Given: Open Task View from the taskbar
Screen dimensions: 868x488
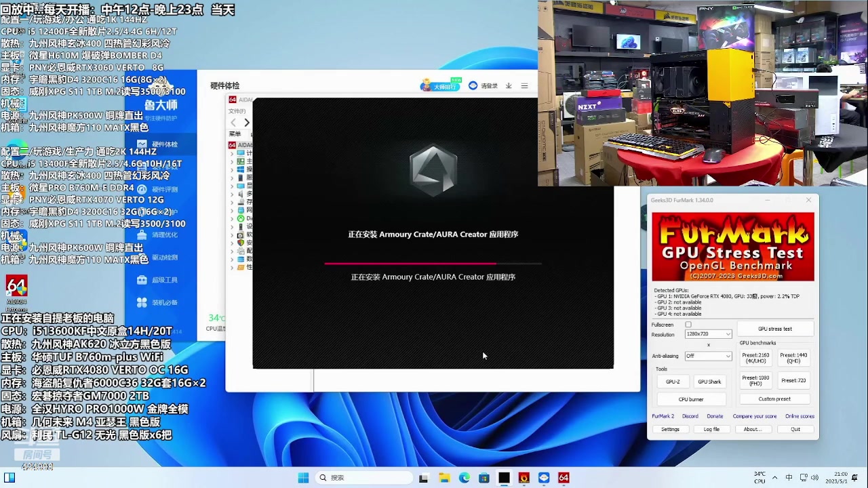Looking at the screenshot, I should (x=424, y=478).
